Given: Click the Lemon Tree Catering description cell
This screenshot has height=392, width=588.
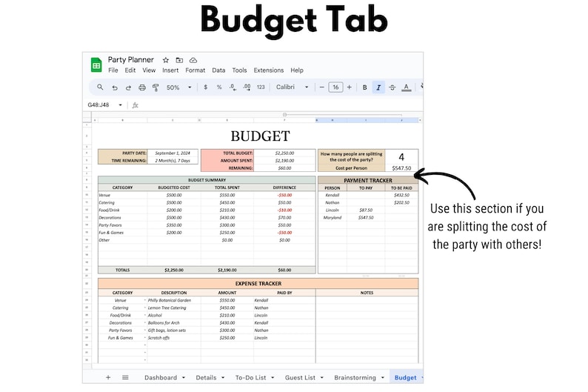Looking at the screenshot, I should pyautogui.click(x=173, y=308).
